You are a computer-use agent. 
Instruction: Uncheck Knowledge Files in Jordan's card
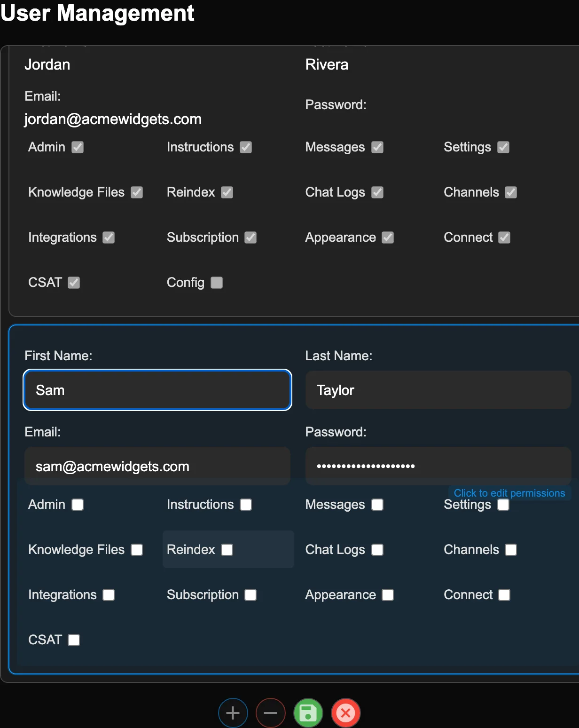click(x=137, y=192)
